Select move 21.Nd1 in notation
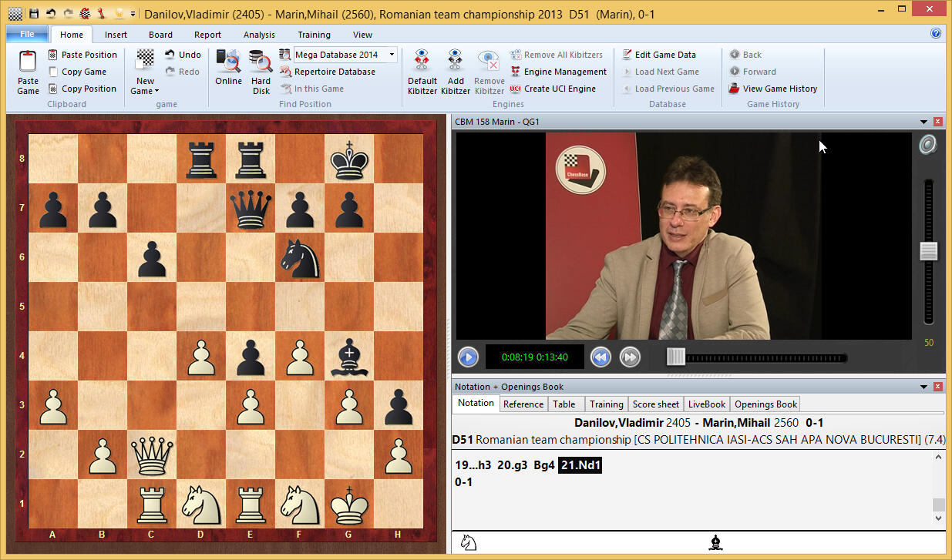 [x=580, y=465]
